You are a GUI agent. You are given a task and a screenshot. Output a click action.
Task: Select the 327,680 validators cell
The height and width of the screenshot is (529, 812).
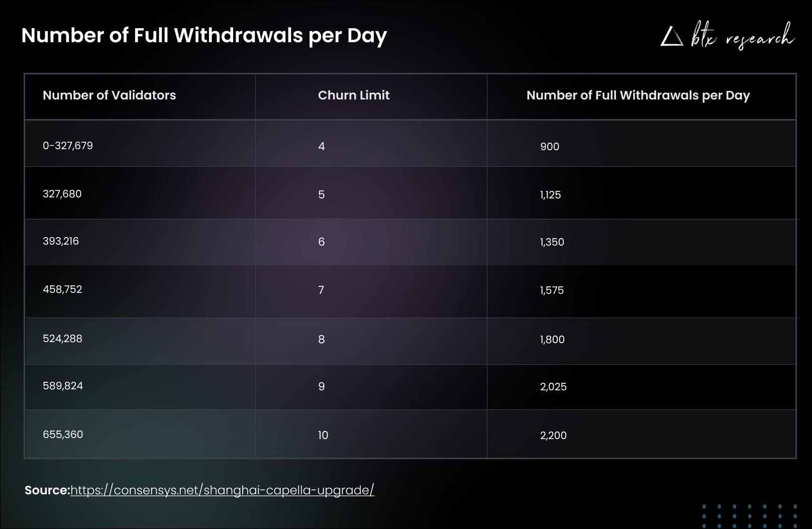(62, 194)
